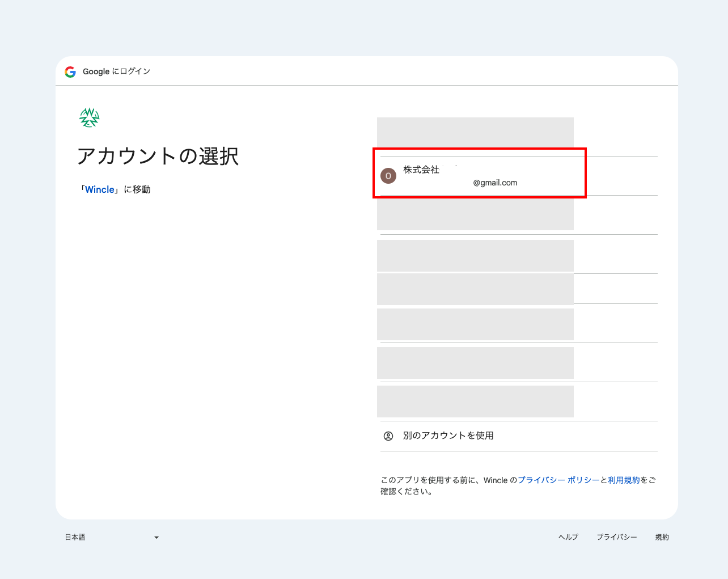728x579 pixels.
Task: Open the Wincle app link
Action: (x=100, y=189)
